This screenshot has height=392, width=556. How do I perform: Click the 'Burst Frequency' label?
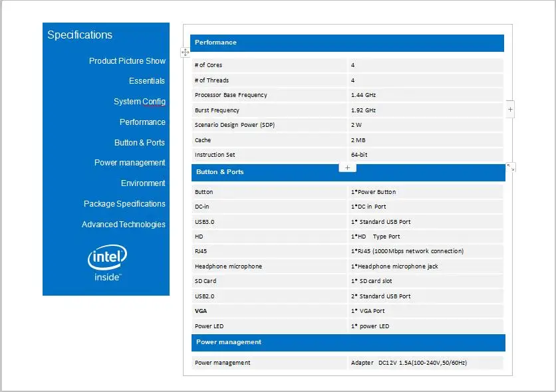pos(217,110)
